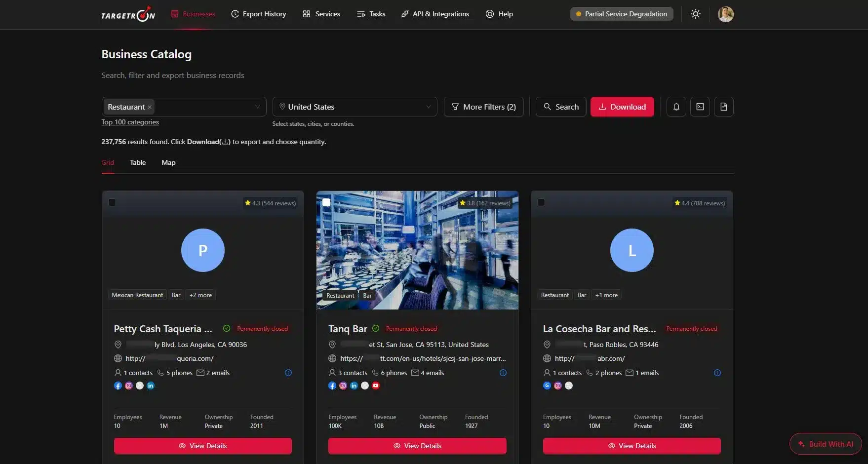The image size is (868, 464).
Task: View Details for La Cosecha Bar
Action: pyautogui.click(x=632, y=446)
